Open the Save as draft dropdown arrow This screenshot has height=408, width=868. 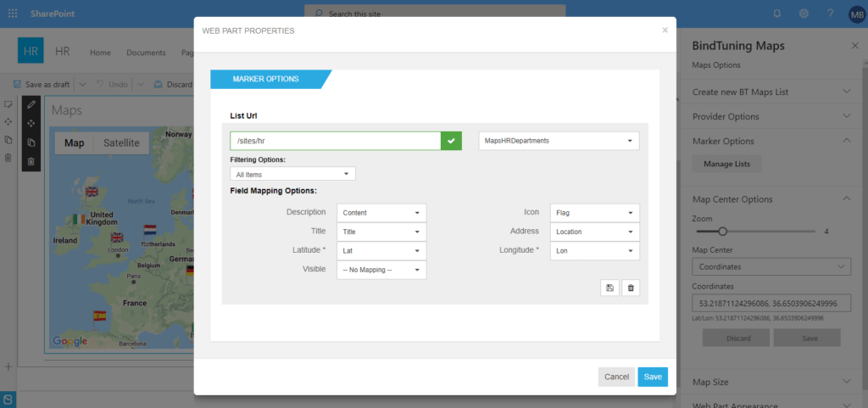pos(82,85)
